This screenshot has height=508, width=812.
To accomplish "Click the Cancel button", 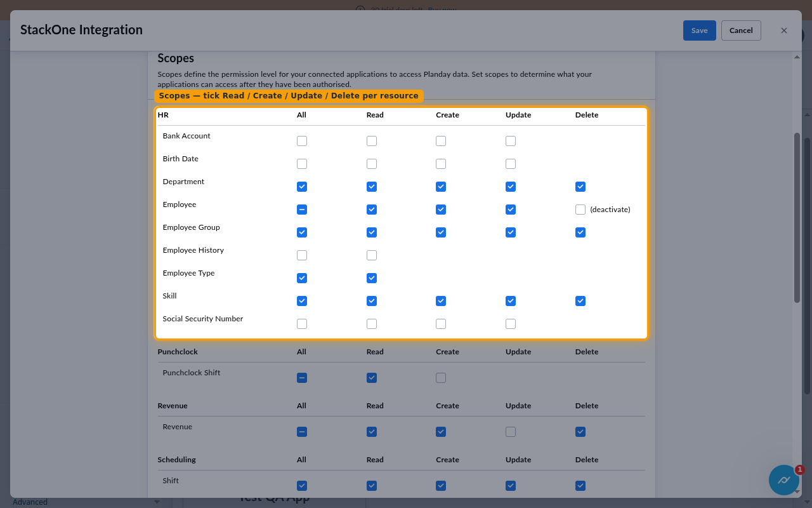I will point(741,30).
